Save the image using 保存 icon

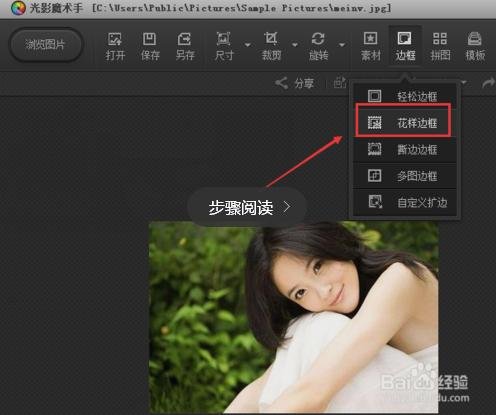[150, 46]
